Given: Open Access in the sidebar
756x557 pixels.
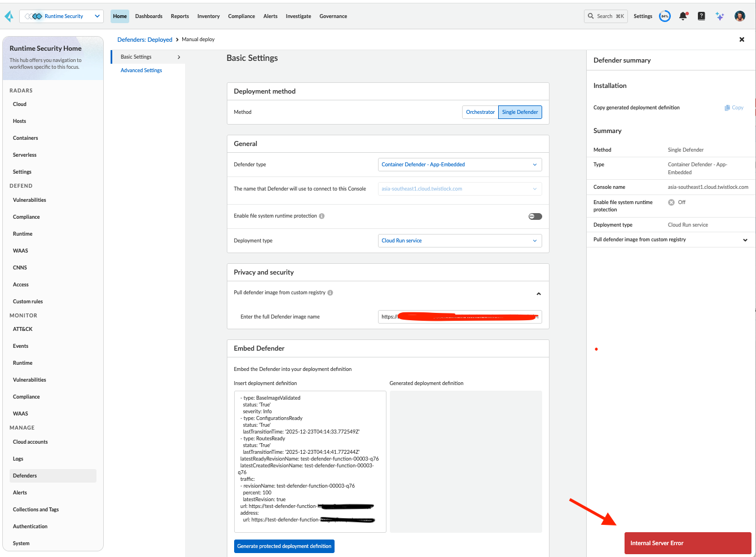Looking at the screenshot, I should 21,285.
